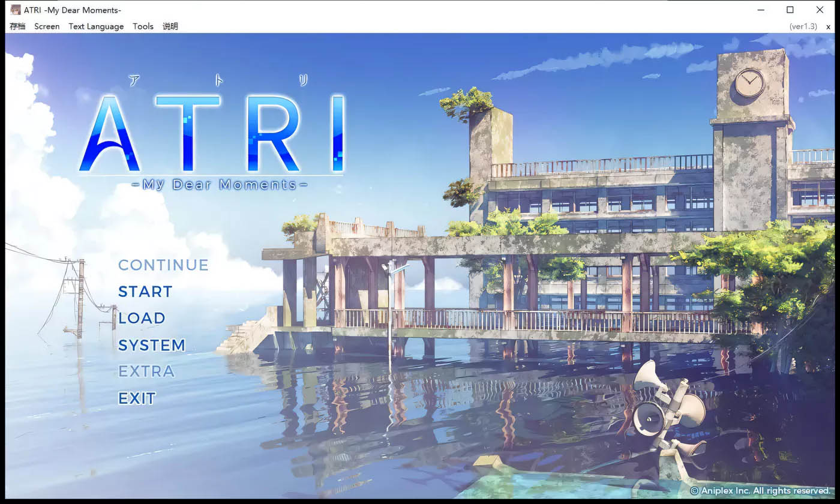Click EXIT to quit the game
Viewport: 840px width, 504px height.
point(136,398)
